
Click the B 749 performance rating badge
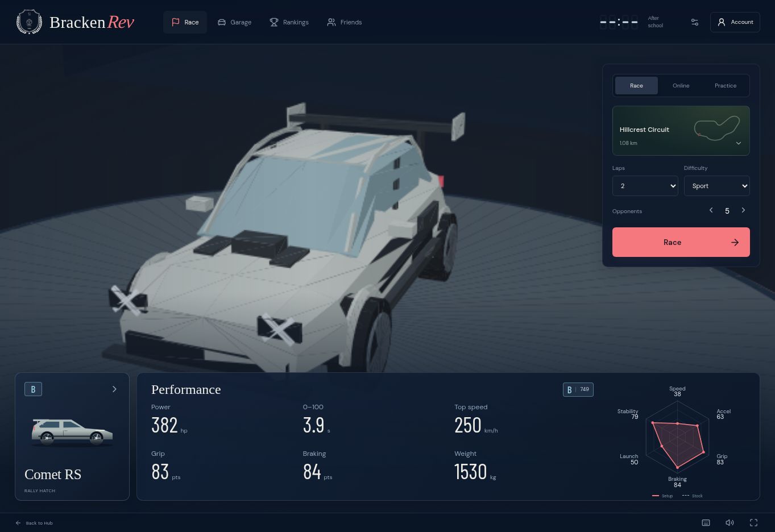coord(578,389)
